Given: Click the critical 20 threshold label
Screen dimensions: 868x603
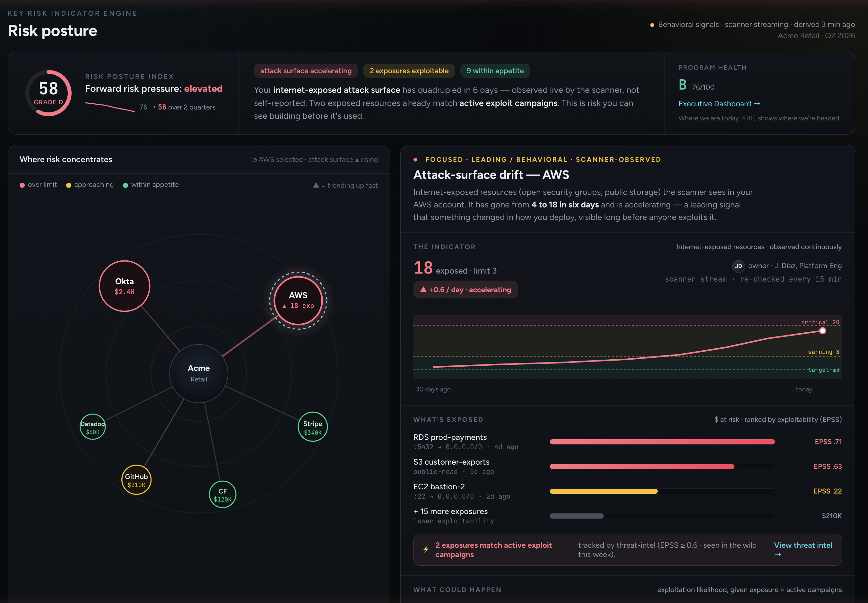Looking at the screenshot, I should click(x=820, y=322).
